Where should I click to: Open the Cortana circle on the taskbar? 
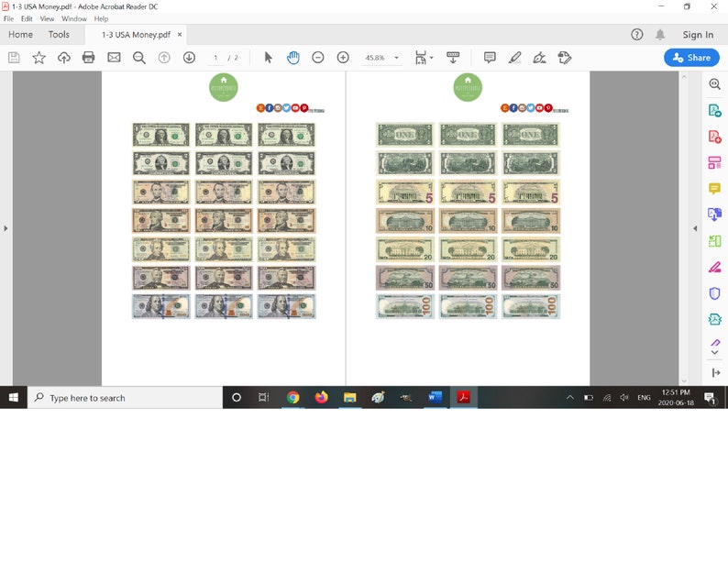tap(237, 397)
